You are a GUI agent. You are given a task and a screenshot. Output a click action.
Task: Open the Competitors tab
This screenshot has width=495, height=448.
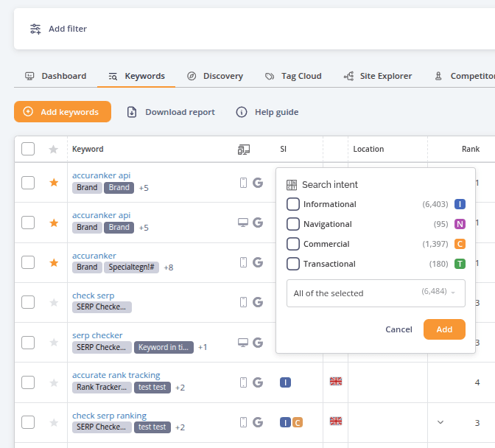pyautogui.click(x=465, y=76)
